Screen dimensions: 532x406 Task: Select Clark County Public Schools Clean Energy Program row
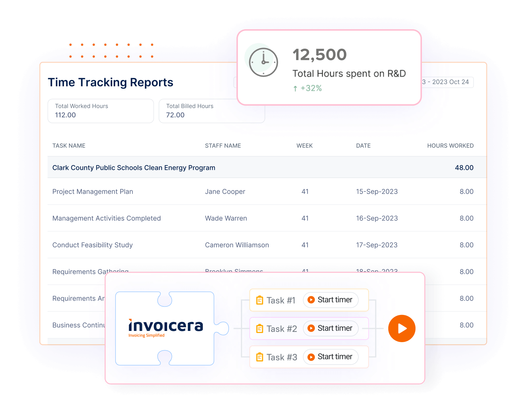(x=267, y=167)
